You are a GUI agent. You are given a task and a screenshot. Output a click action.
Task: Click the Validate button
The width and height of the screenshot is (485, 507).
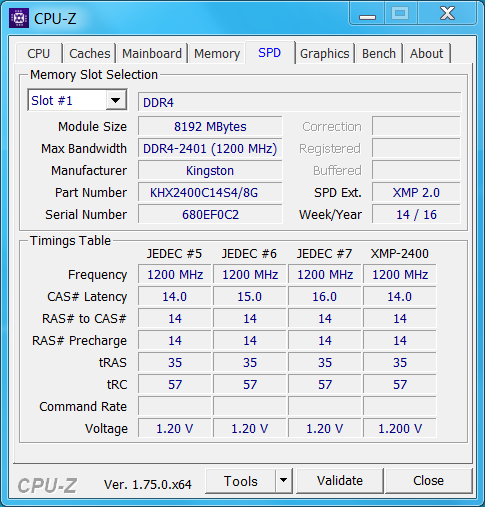click(340, 480)
